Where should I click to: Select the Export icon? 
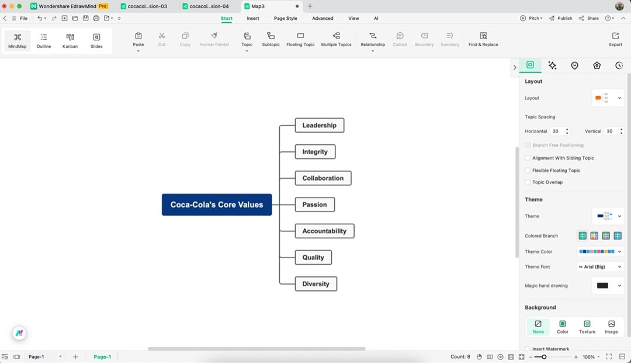point(615,40)
